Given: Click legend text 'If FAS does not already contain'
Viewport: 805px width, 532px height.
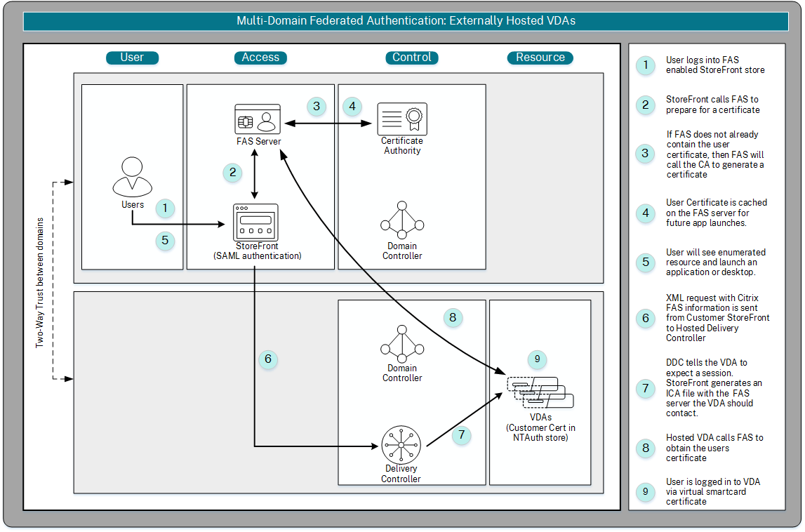Looking at the screenshot, I should 715,154.
